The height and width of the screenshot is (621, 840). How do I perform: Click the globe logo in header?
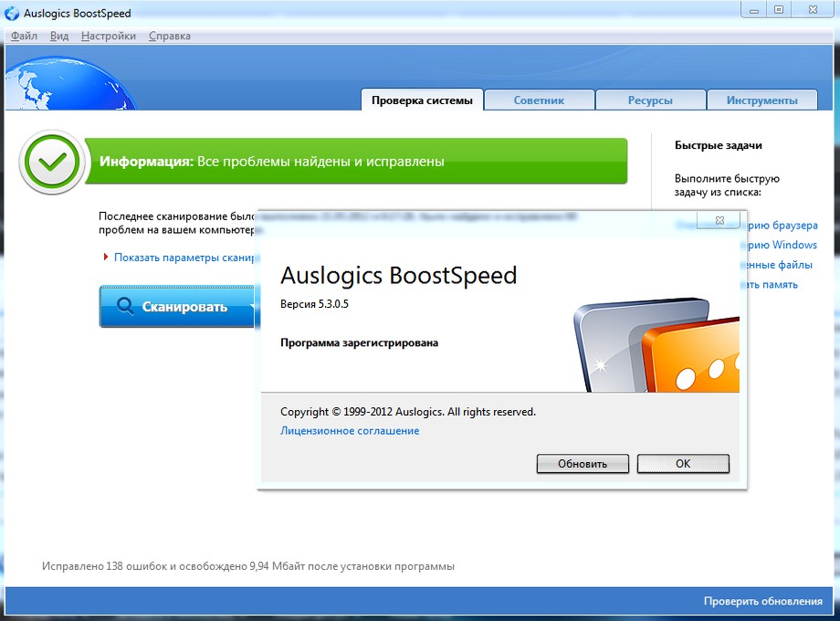(69, 83)
